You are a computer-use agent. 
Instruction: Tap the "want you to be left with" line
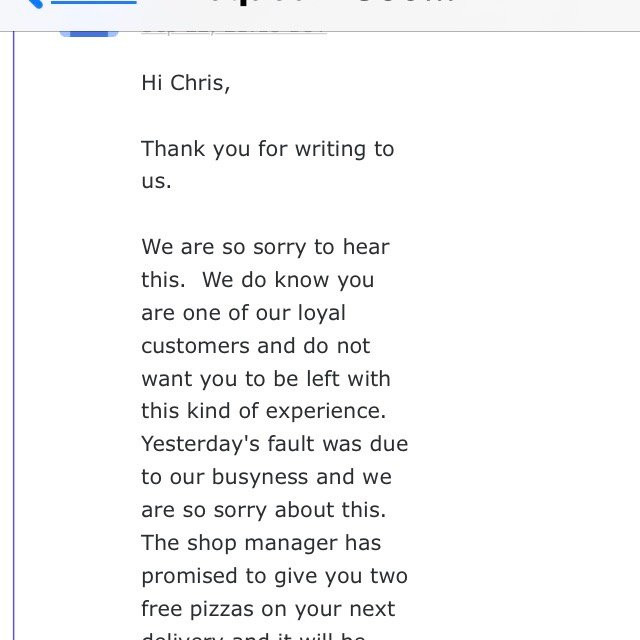[266, 379]
